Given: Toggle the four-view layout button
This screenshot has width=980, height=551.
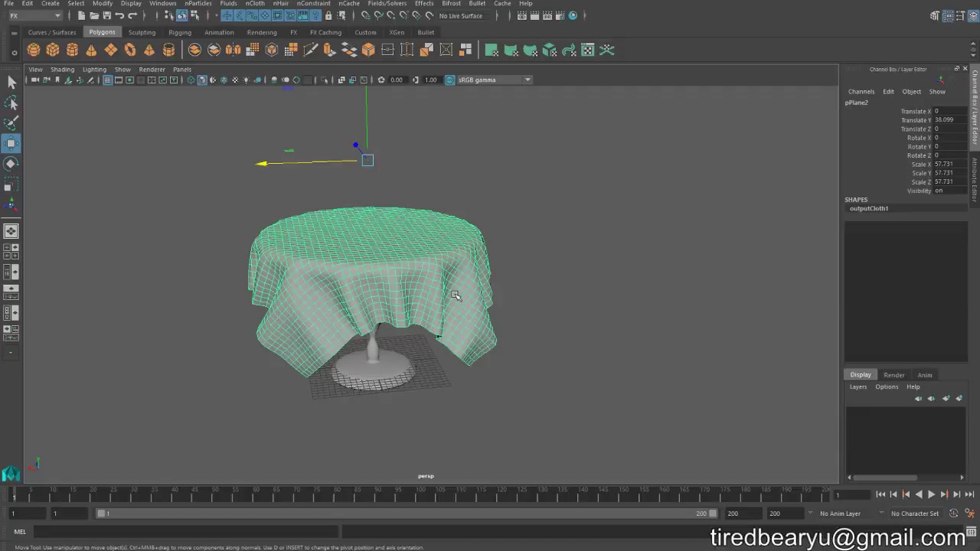Looking at the screenshot, I should pos(11,251).
